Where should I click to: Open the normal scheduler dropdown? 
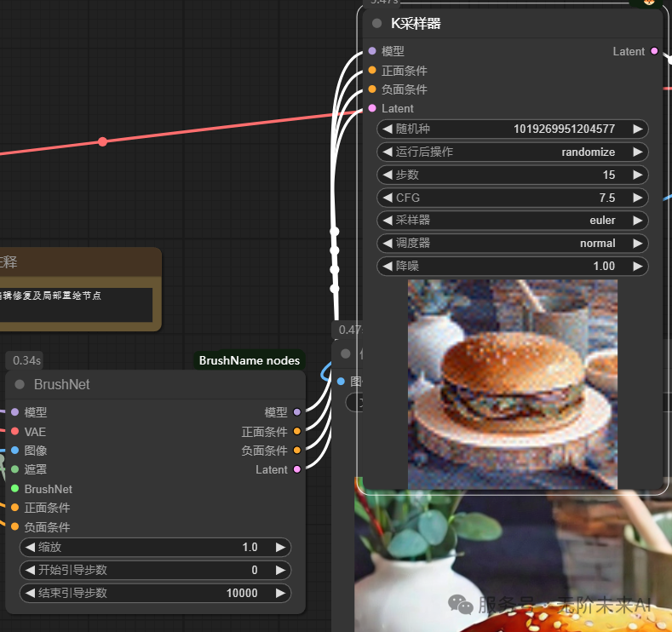click(597, 243)
